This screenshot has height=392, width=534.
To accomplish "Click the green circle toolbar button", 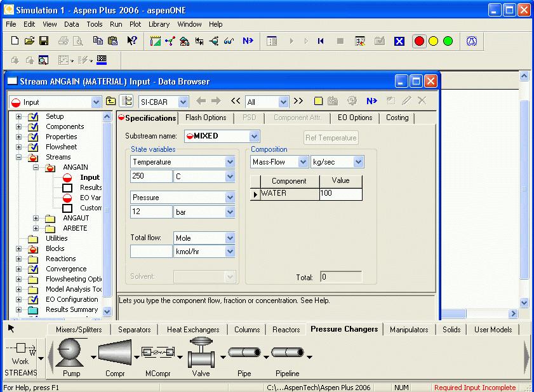I will coord(448,41).
